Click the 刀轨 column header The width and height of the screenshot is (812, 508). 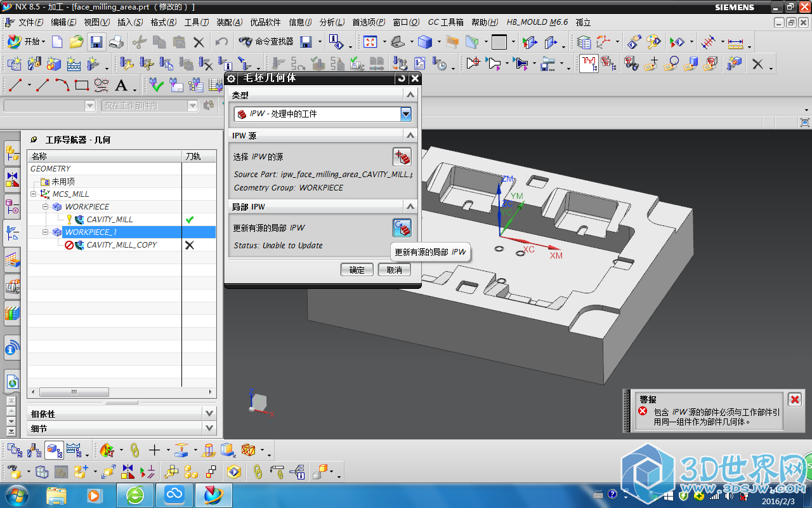tap(199, 156)
